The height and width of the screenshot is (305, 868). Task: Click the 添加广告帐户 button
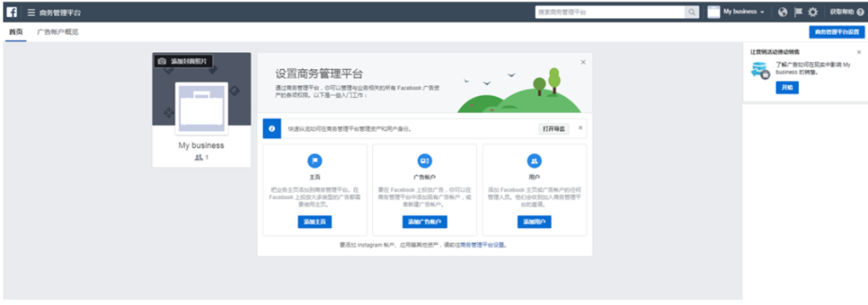click(424, 222)
